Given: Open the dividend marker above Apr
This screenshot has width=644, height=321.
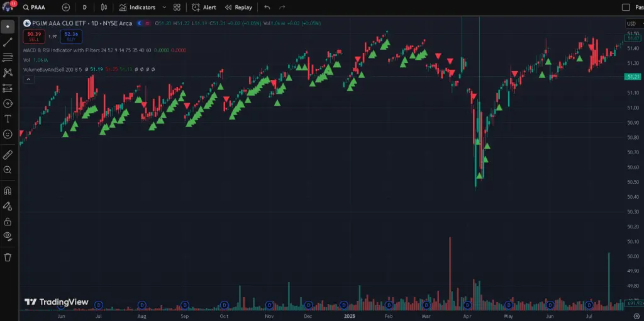Looking at the screenshot, I should point(467,305).
